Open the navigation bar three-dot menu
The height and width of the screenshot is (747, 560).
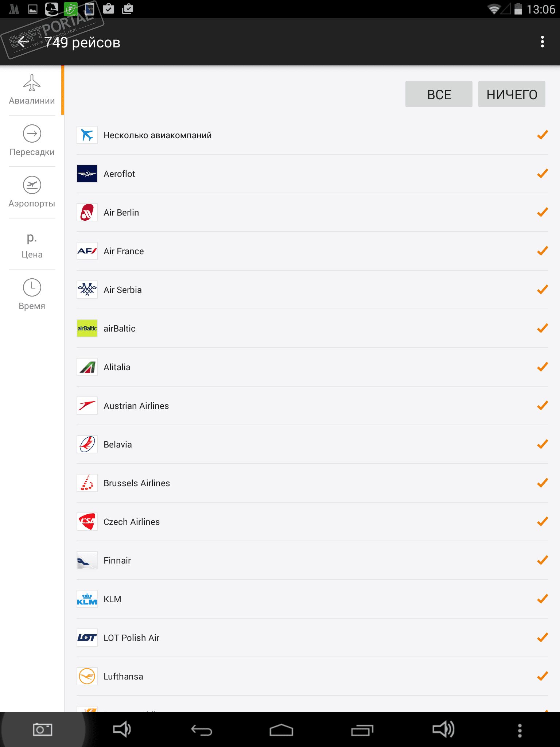point(520,730)
